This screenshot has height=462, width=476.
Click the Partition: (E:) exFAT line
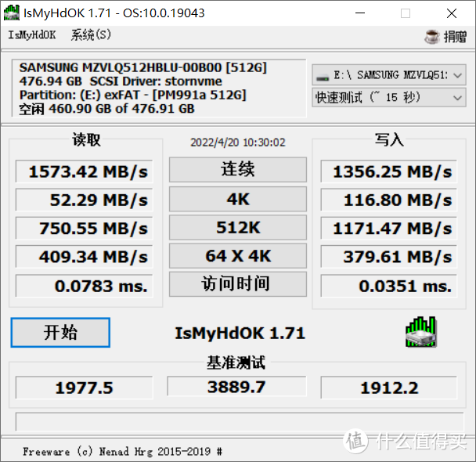click(x=132, y=95)
